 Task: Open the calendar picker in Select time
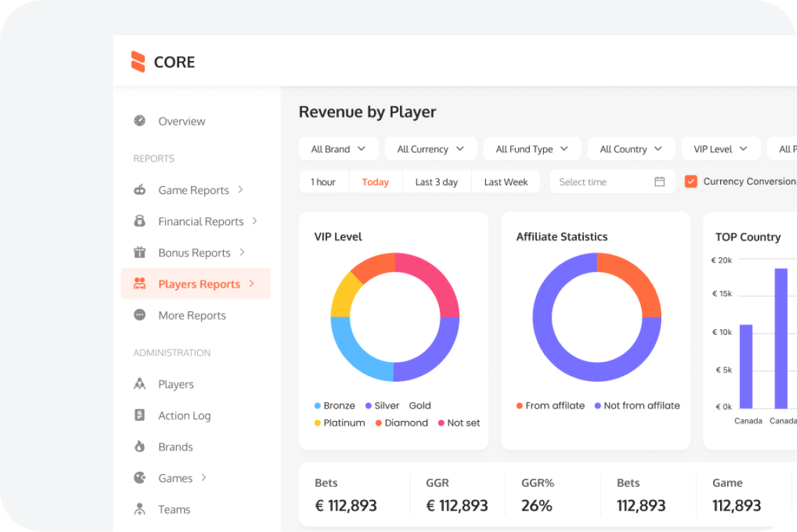[x=659, y=181]
